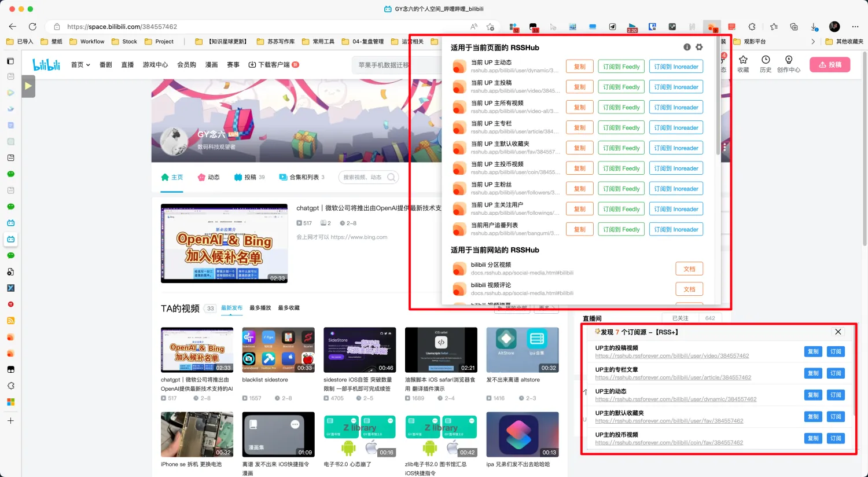Open the 常用工具 bookmarks folder

coord(318,42)
